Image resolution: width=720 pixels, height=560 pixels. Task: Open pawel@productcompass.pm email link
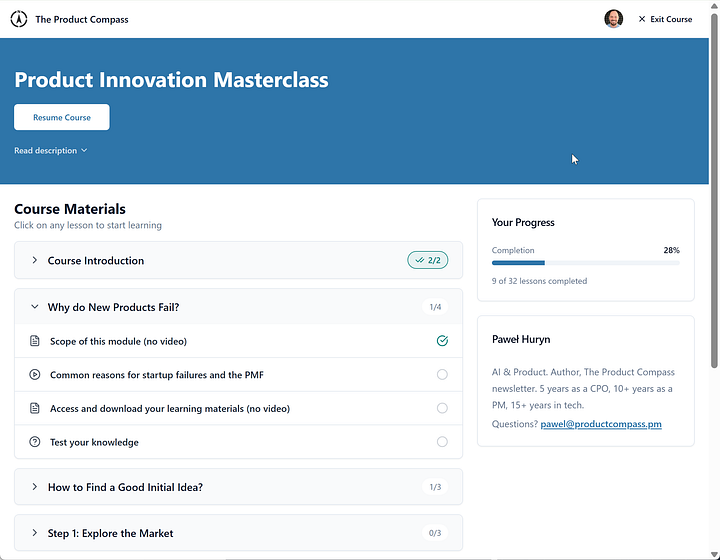(x=601, y=424)
